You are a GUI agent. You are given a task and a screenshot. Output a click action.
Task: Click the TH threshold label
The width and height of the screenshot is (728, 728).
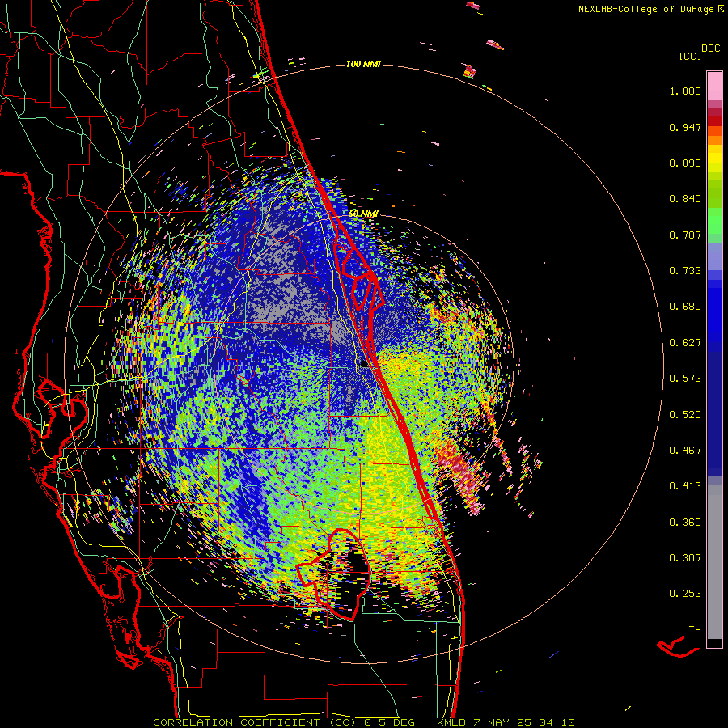pyautogui.click(x=695, y=630)
